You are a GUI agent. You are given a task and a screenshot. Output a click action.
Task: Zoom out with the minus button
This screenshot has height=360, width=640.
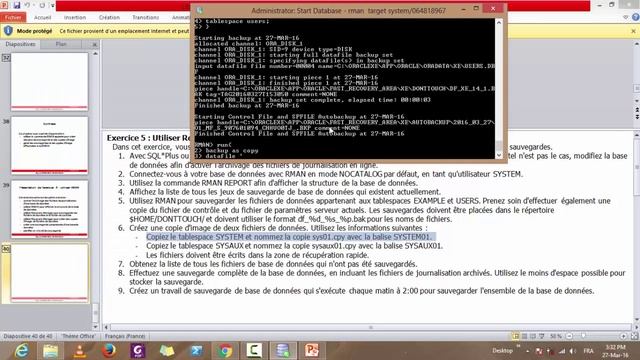click(569, 336)
